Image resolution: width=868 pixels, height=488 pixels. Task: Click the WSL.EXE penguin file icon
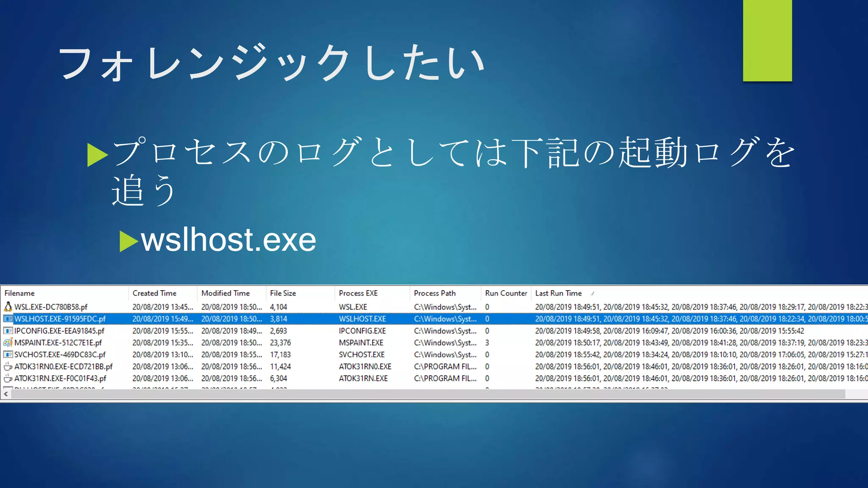[x=8, y=307]
